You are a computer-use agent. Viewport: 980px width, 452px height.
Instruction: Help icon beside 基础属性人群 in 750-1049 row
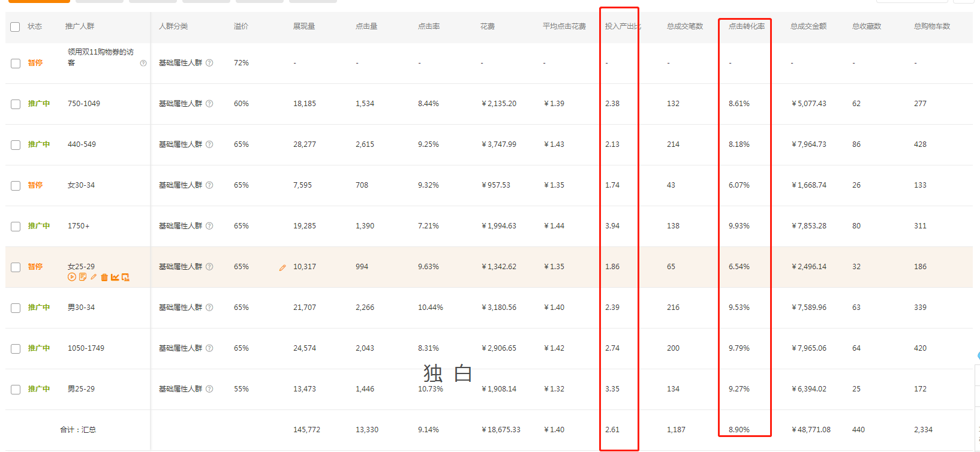(x=209, y=104)
